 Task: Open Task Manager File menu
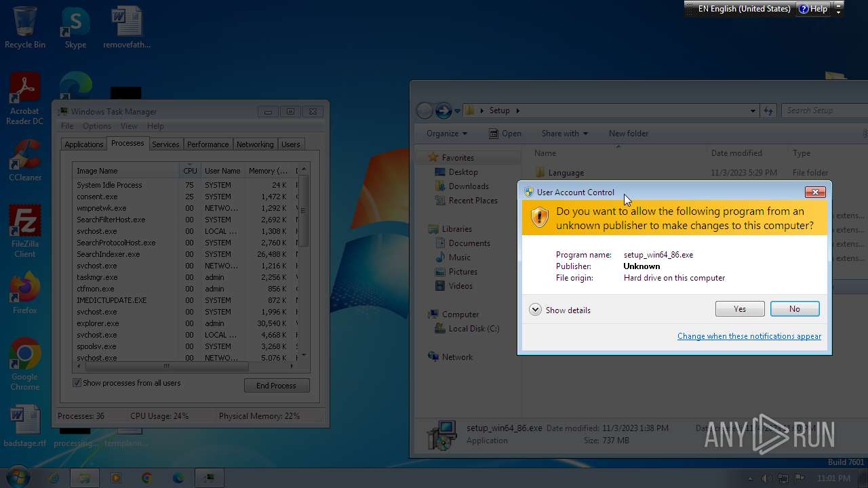click(x=67, y=126)
